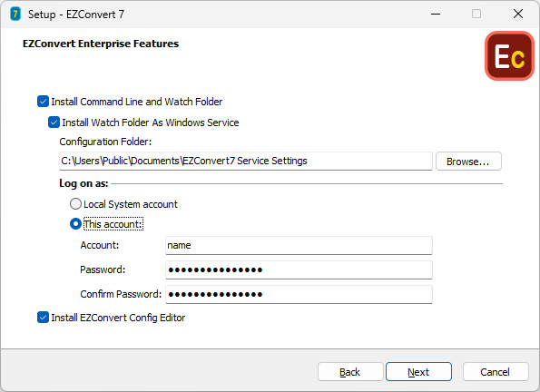
Task: Select This account radio option
Action: (x=75, y=224)
